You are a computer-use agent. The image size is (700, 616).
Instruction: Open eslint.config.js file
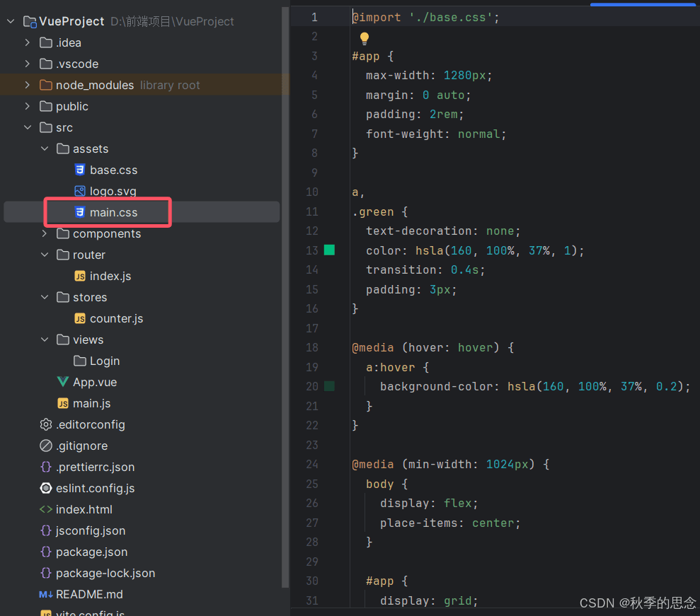click(x=95, y=488)
